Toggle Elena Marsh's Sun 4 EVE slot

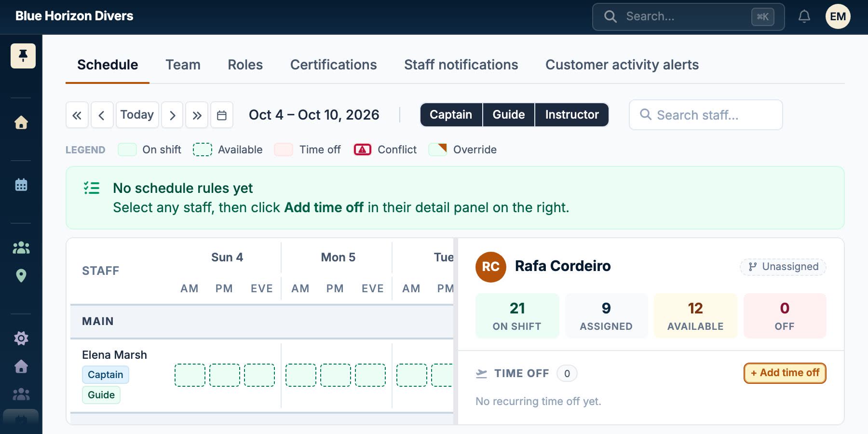point(259,375)
